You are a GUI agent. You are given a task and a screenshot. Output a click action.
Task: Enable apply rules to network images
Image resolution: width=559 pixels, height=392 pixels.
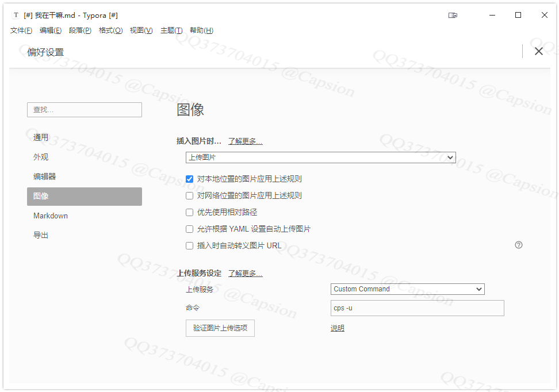coord(190,195)
